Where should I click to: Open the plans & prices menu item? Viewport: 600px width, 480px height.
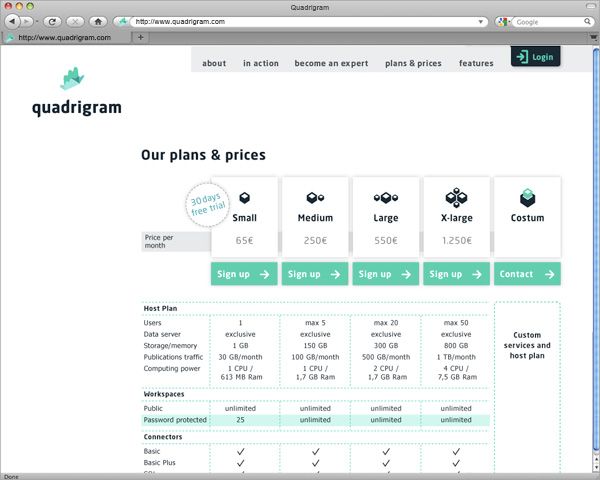pos(413,63)
